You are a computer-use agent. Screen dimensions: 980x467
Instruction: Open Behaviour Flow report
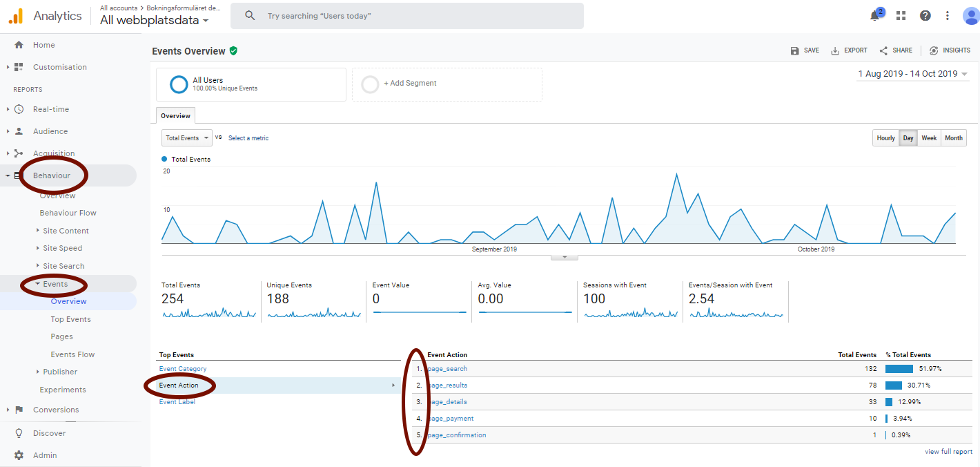click(68, 213)
